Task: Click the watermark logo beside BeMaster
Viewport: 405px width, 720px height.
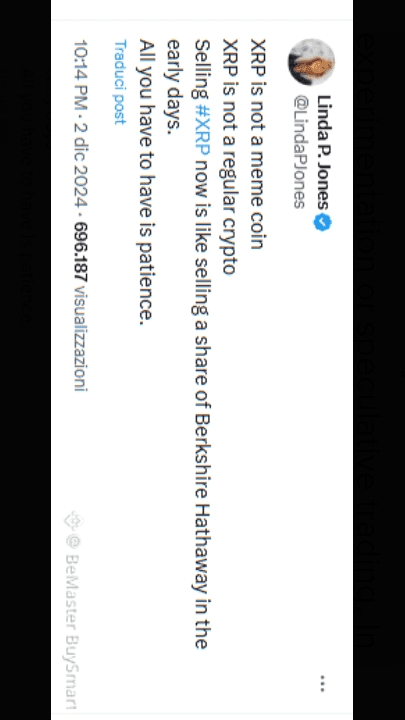Action: coord(73,521)
